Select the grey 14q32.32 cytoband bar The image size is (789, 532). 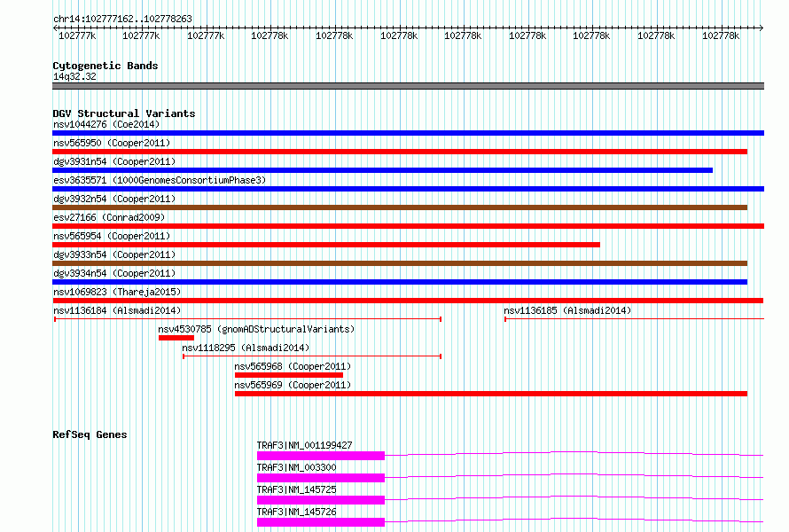[x=408, y=86]
